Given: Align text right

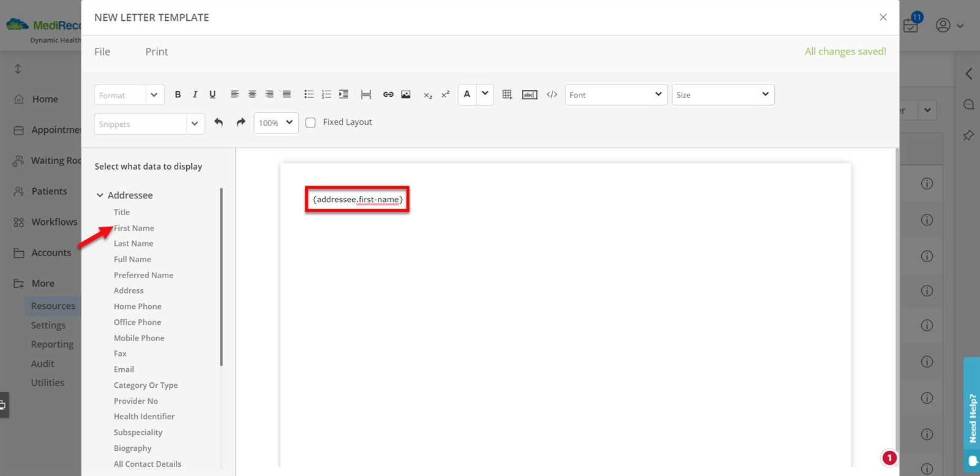Looking at the screenshot, I should (x=269, y=94).
